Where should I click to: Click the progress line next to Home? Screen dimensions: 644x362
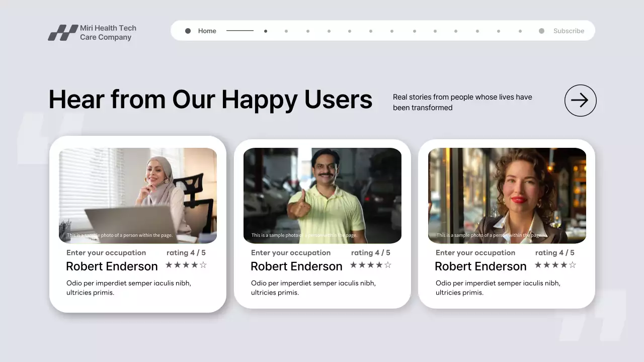[239, 31]
